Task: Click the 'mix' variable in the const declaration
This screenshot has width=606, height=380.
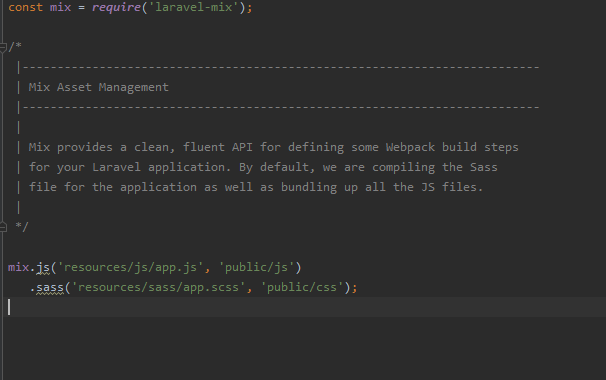Action: click(60, 7)
